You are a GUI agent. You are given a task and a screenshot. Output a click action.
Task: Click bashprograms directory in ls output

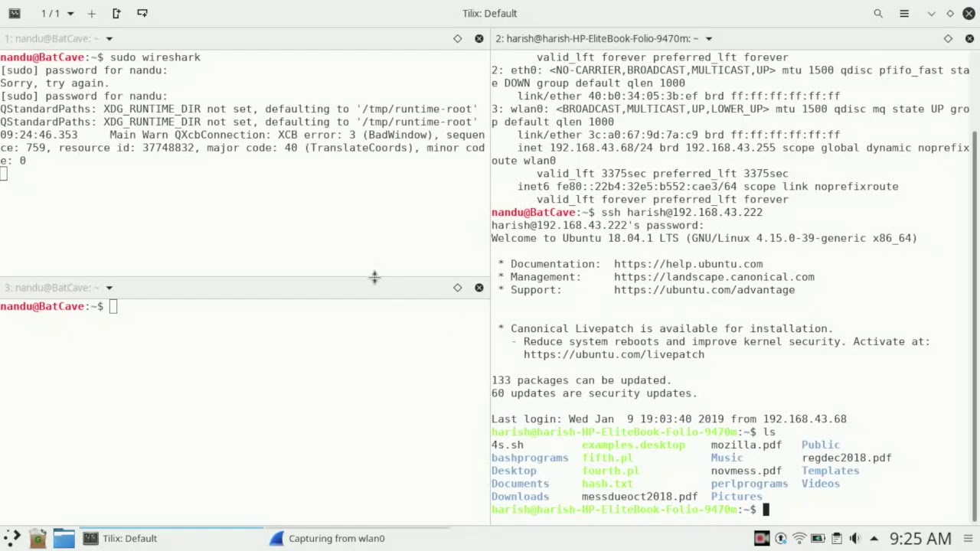coord(530,458)
